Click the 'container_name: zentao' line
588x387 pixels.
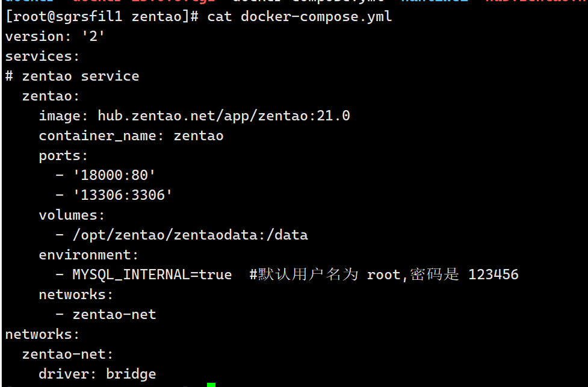131,136
